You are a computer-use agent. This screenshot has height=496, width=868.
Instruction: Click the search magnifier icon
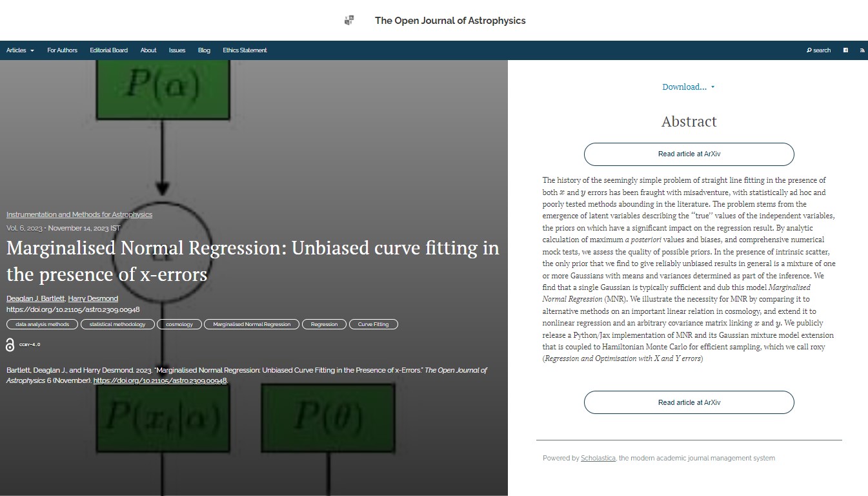[x=809, y=50]
